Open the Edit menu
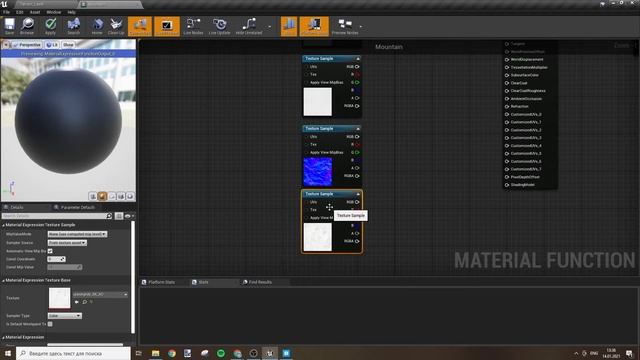Screen dimensions: 640x360 20,12
